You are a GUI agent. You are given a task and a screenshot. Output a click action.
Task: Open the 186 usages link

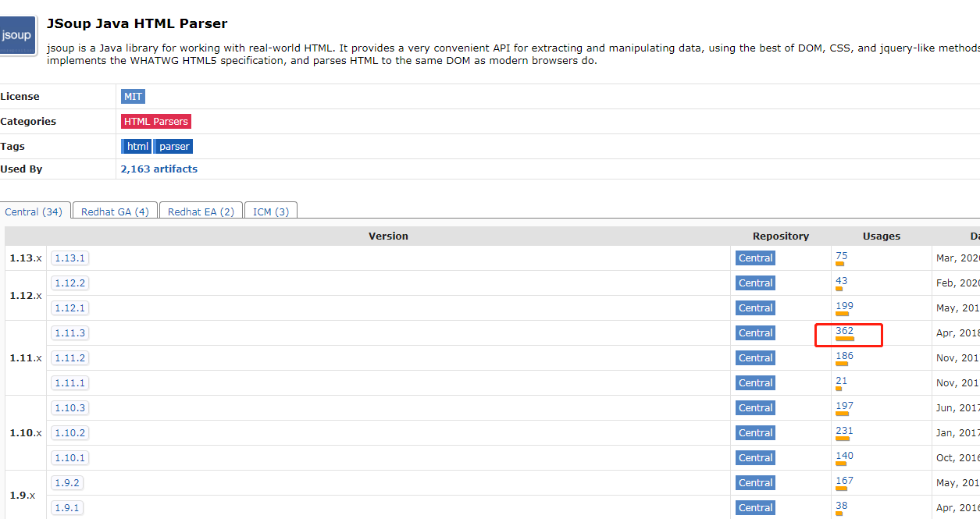click(844, 356)
